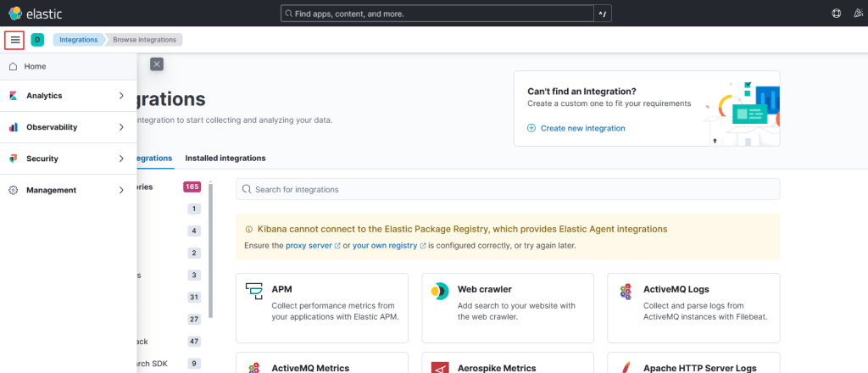The image size is (868, 373).
Task: Click the Elastic logo in header
Action: (15, 14)
